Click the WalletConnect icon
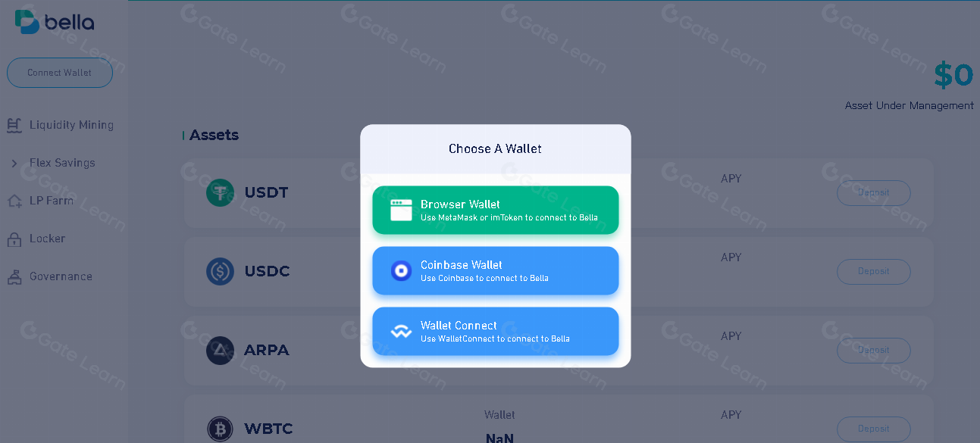 tap(401, 331)
